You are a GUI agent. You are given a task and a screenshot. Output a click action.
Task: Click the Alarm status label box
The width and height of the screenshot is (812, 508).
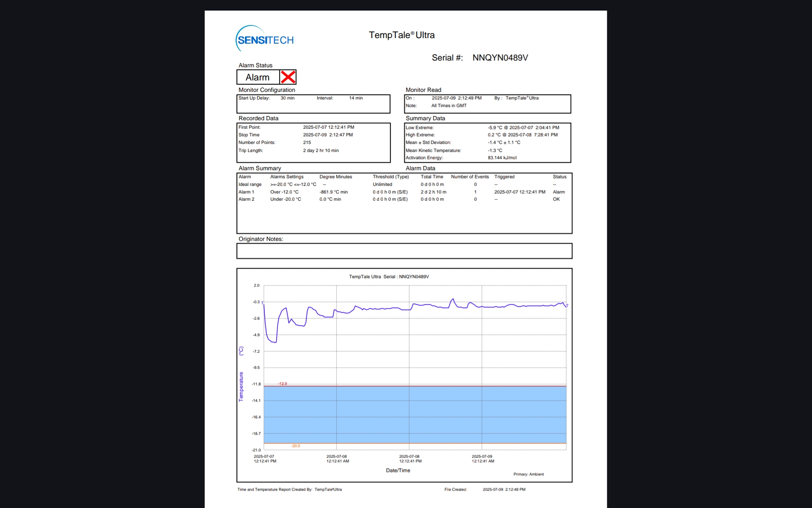coord(258,77)
